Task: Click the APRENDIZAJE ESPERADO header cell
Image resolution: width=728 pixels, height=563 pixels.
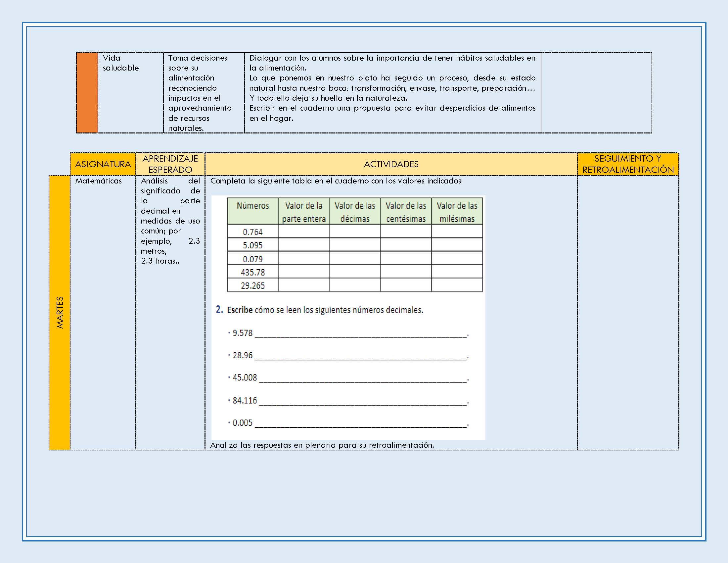Action: click(x=170, y=164)
